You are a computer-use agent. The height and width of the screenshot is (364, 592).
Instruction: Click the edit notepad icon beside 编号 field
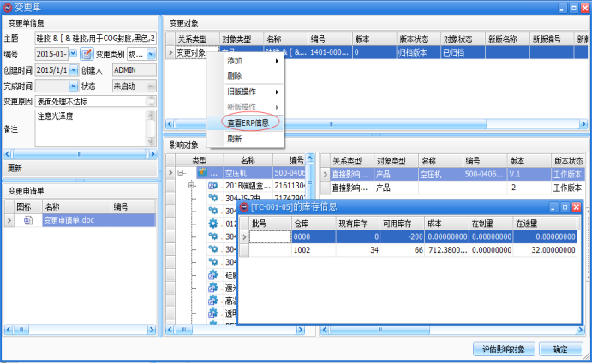87,54
